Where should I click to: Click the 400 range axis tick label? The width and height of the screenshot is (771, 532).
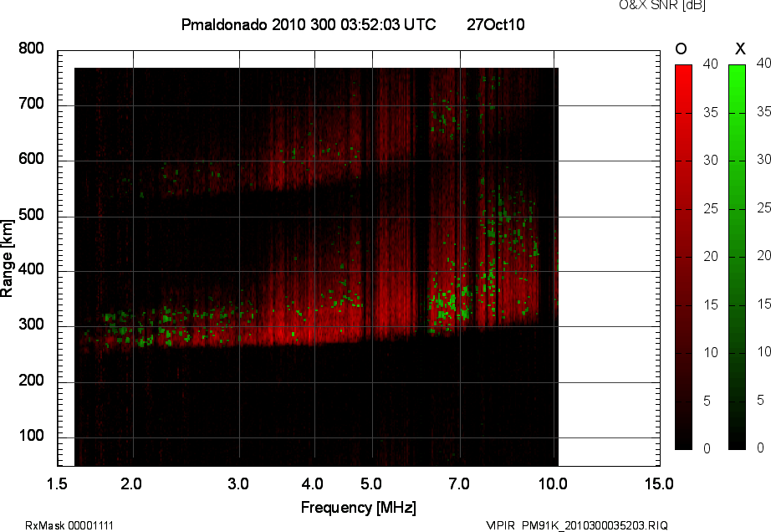[31, 269]
